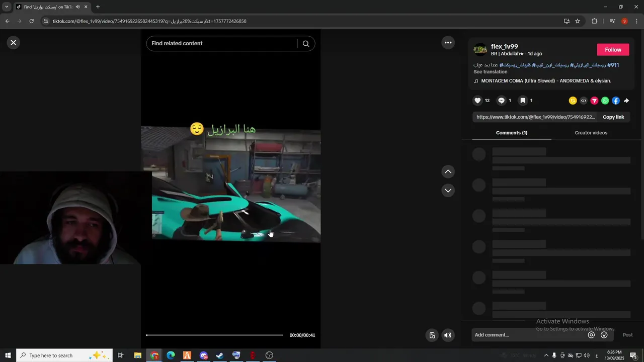The width and height of the screenshot is (644, 362).
Task: Close the TikTok video viewer
Action: 14,43
